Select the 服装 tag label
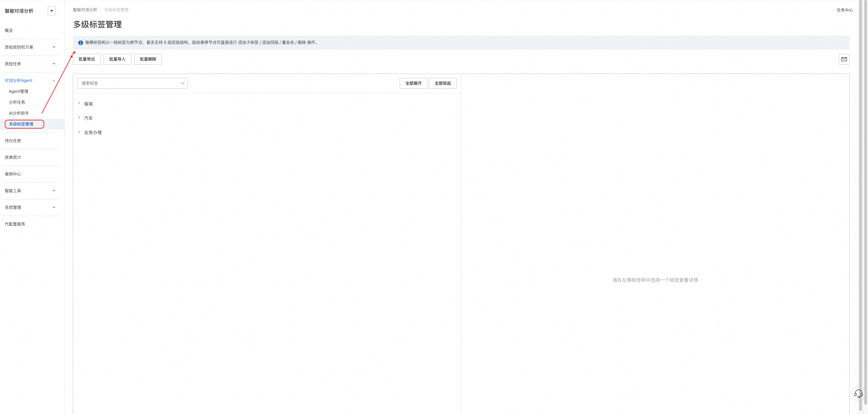The width and height of the screenshot is (868, 414). [89, 104]
